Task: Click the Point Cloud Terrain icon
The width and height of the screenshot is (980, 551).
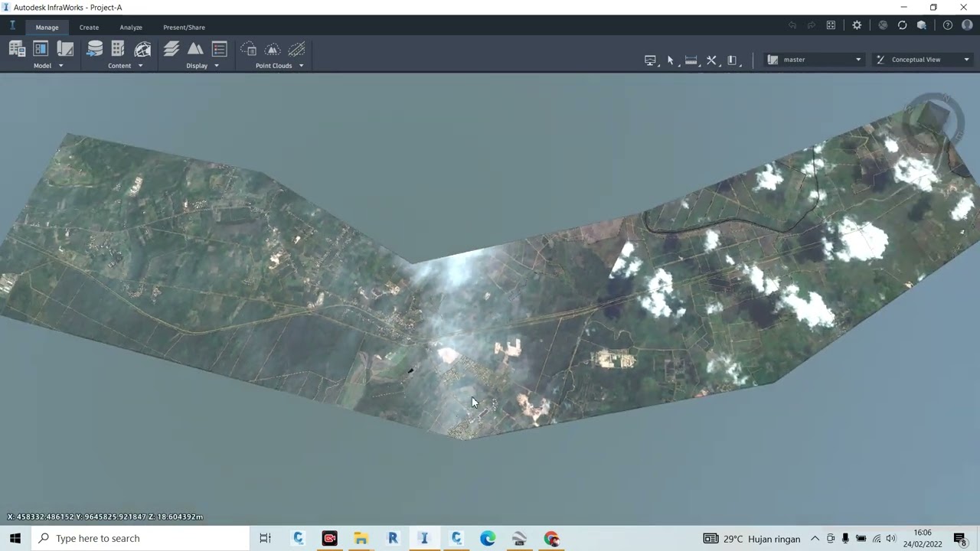Action: (x=273, y=50)
